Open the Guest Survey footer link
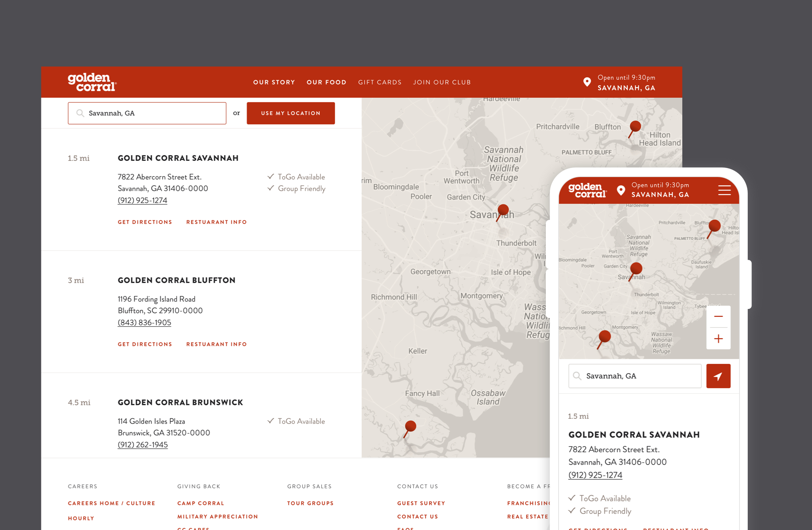Image resolution: width=812 pixels, height=530 pixels. tap(421, 503)
